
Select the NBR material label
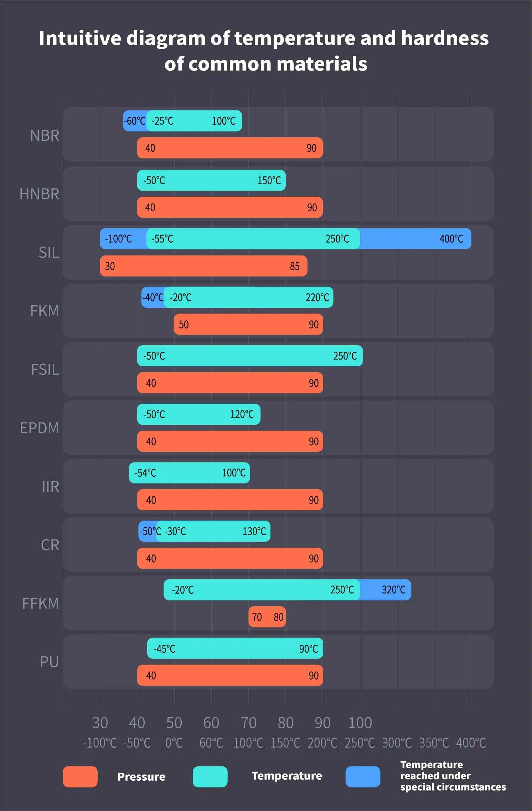45,136
